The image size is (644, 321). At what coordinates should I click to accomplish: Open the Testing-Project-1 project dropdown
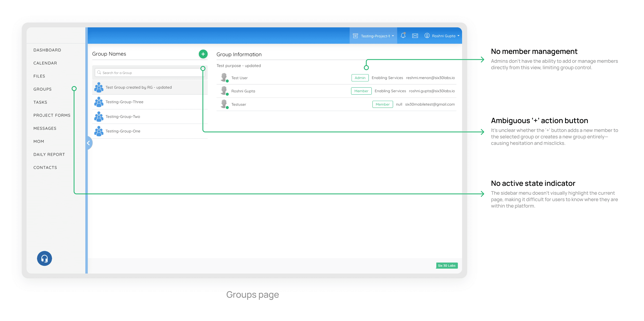374,36
